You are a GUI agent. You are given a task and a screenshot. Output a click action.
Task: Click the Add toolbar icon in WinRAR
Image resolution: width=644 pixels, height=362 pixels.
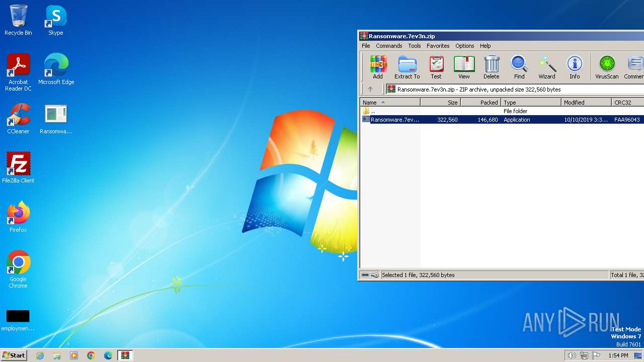(x=378, y=67)
